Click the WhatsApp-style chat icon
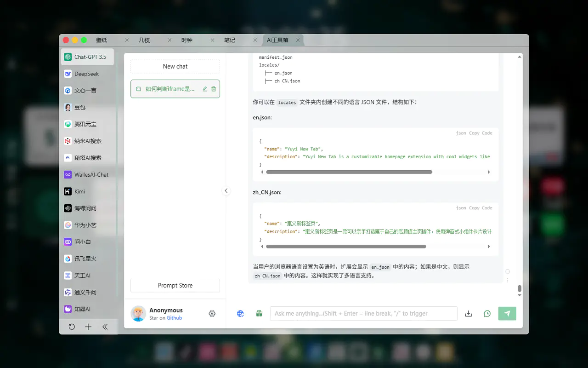Viewport: 588px width, 368px height. pos(487,314)
